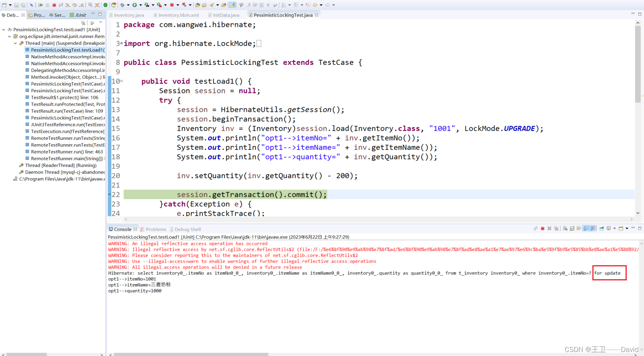The width and height of the screenshot is (644, 356).
Task: Toggle the Scroll Lock icon in the Console toolbar
Action: 572,228
